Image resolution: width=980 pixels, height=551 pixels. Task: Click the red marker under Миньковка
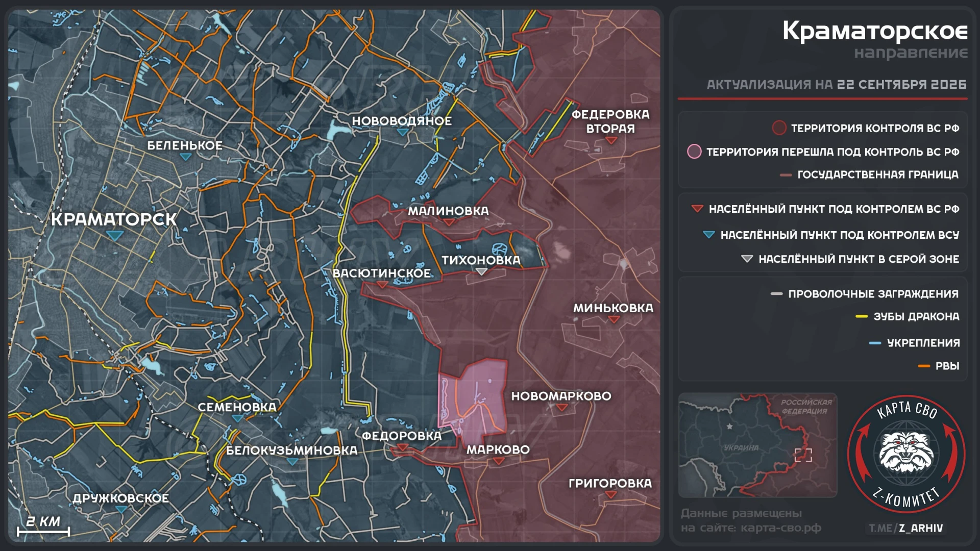(x=614, y=320)
